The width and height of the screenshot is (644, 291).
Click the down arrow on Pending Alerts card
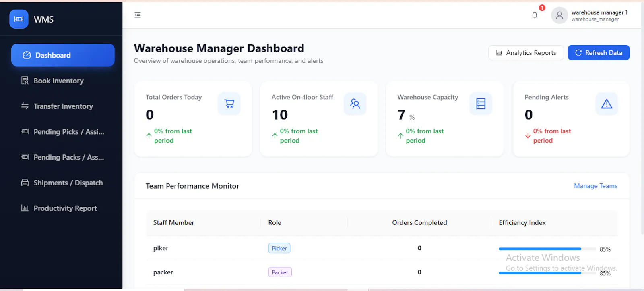(528, 136)
